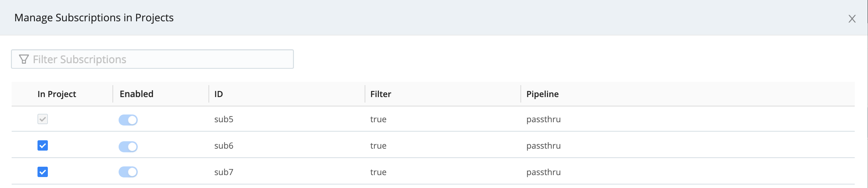Close the Manage Subscriptions dialog

coord(852,19)
